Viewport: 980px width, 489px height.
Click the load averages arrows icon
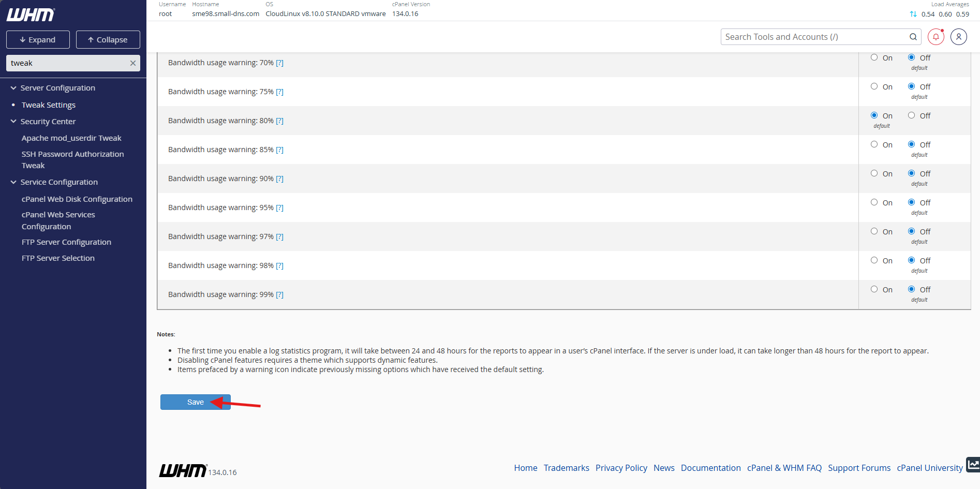coord(913,14)
